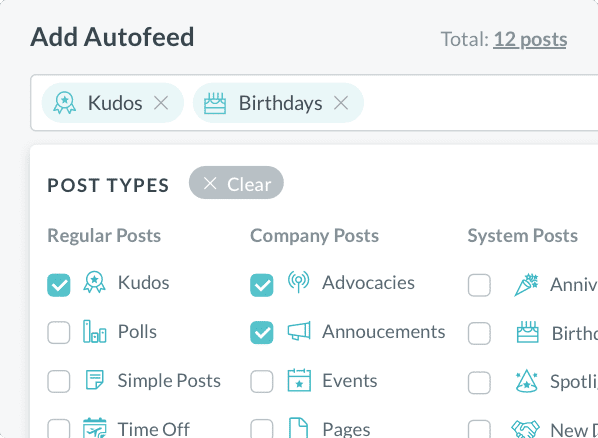
Task: Click the Anniversaries party popper icon
Action: click(526, 285)
